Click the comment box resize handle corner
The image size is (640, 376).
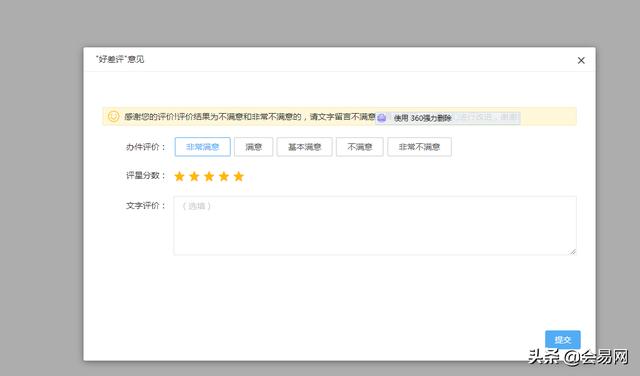(573, 251)
